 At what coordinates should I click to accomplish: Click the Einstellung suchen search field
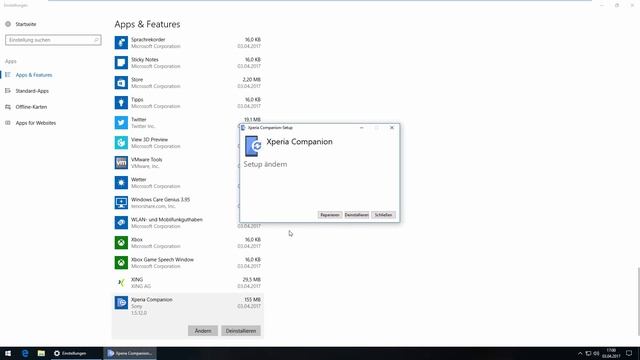(x=53, y=40)
